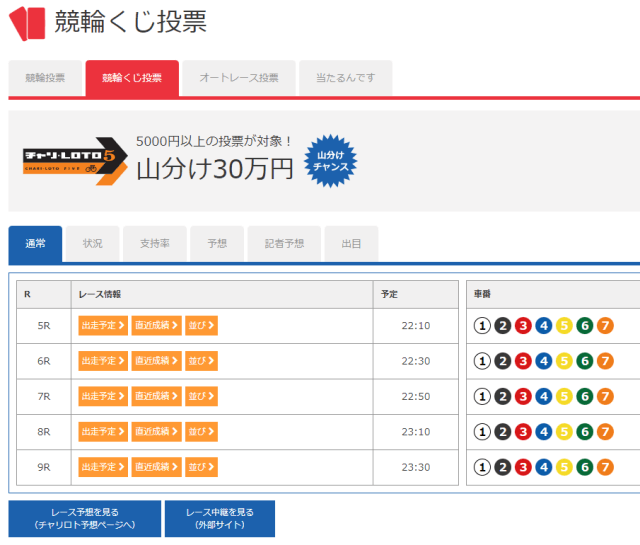Image resolution: width=640 pixels, height=545 pixels.
Task: Click the 7R race number cell
Action: pos(44,396)
